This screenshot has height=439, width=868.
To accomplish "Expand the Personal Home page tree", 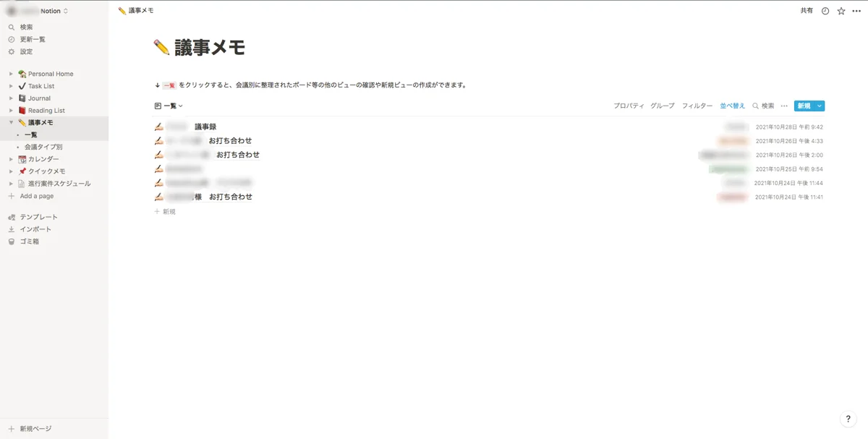I will point(11,74).
